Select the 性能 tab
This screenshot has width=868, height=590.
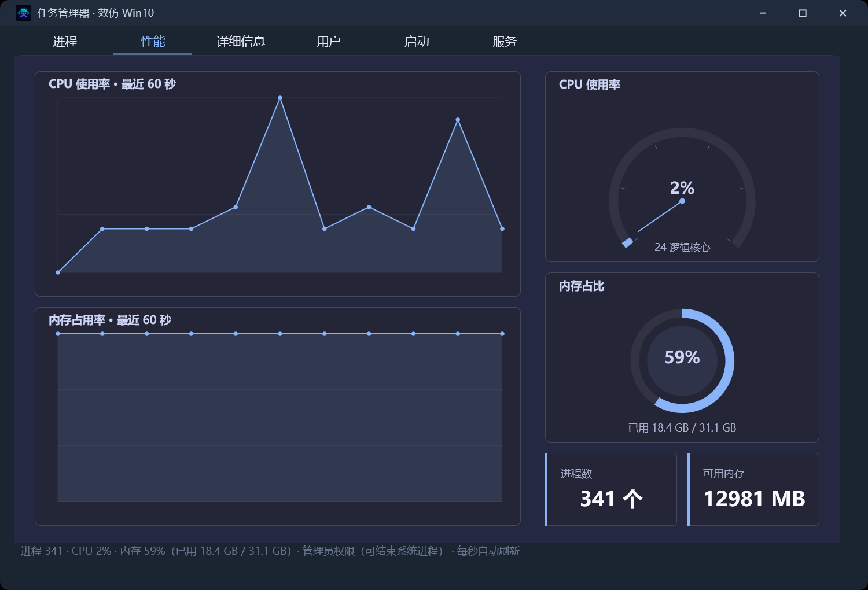(x=153, y=42)
